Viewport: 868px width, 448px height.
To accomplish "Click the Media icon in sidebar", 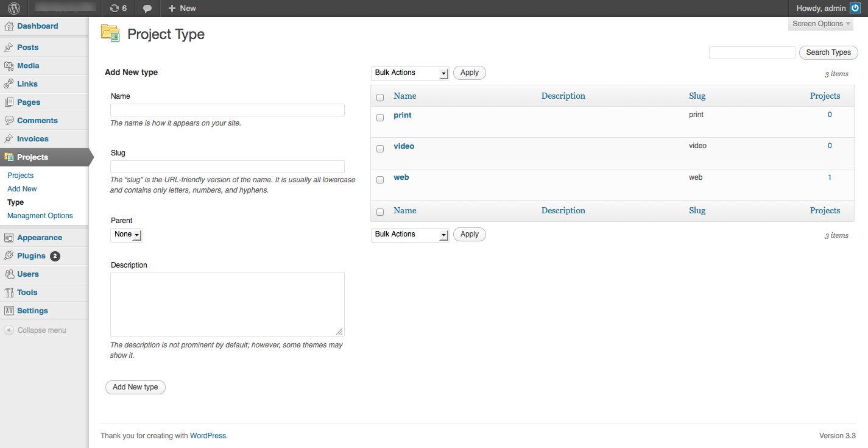I will click(x=9, y=66).
